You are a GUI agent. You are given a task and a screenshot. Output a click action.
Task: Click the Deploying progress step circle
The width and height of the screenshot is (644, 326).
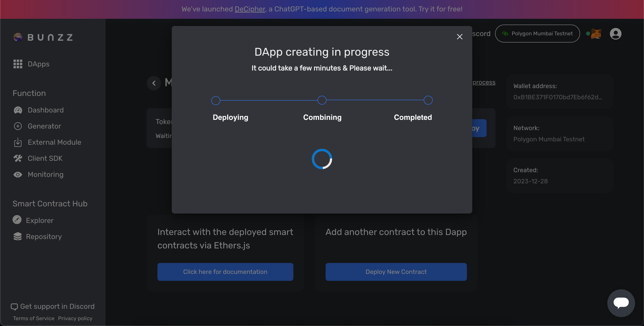[216, 100]
